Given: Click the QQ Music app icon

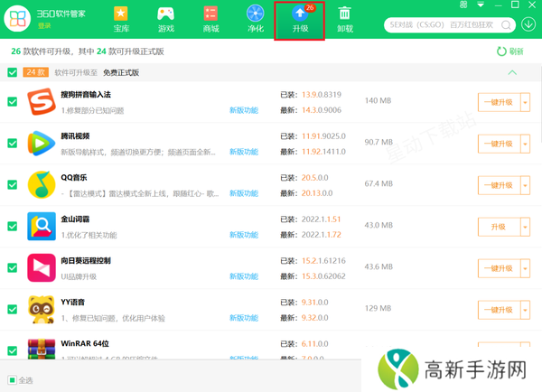Looking at the screenshot, I should (x=42, y=184).
